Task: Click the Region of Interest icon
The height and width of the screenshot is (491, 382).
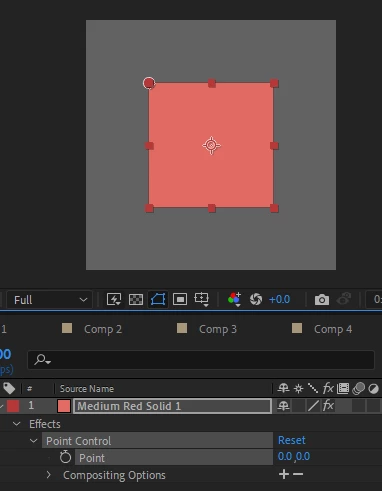Action: [180, 299]
